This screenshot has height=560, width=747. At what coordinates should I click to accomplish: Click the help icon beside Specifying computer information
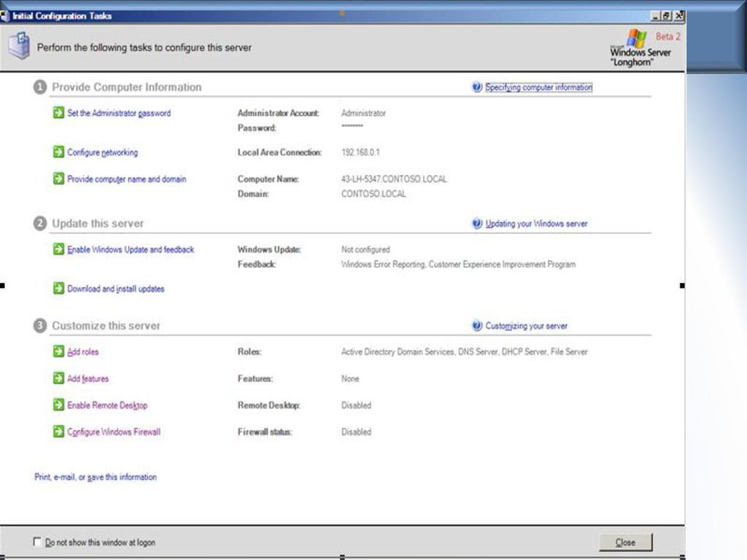point(477,87)
